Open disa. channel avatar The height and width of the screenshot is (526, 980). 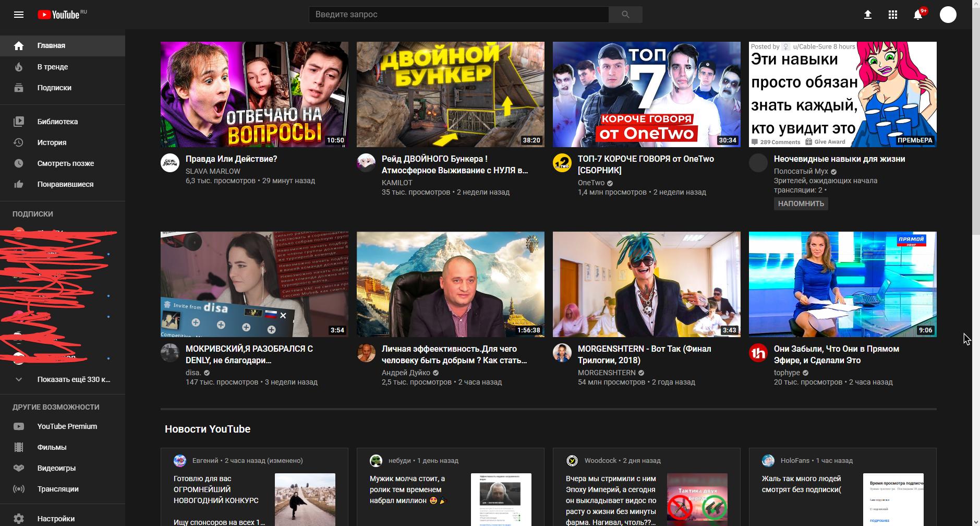(x=170, y=353)
